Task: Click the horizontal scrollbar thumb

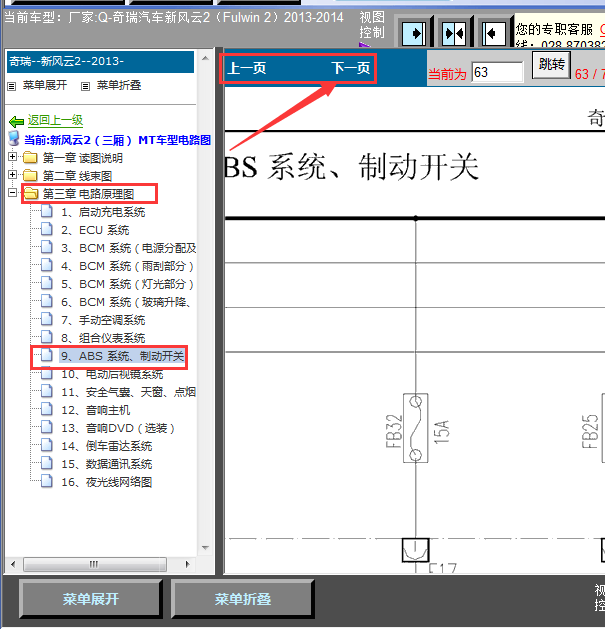Action: tap(95, 564)
